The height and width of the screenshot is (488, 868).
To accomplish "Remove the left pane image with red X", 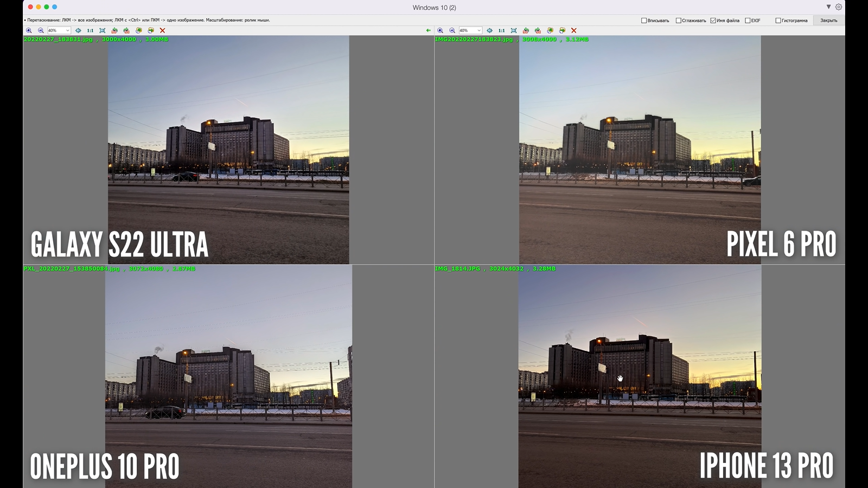I will [x=162, y=30].
